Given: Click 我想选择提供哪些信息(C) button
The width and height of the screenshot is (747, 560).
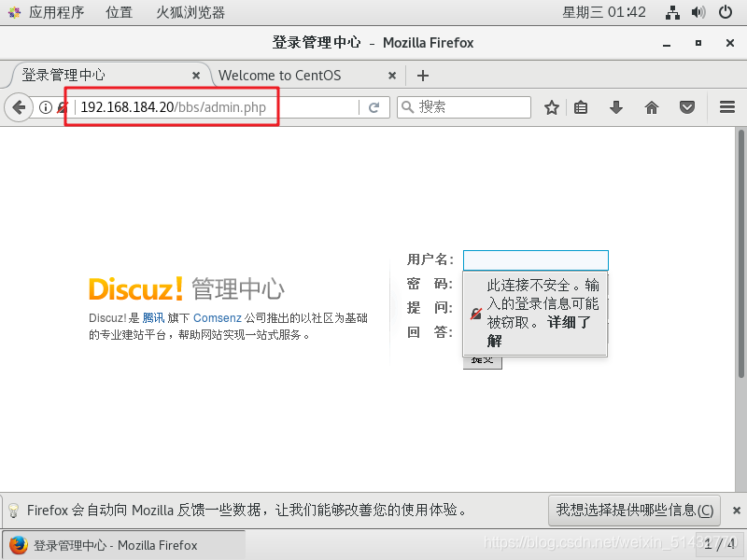Looking at the screenshot, I should [x=634, y=511].
